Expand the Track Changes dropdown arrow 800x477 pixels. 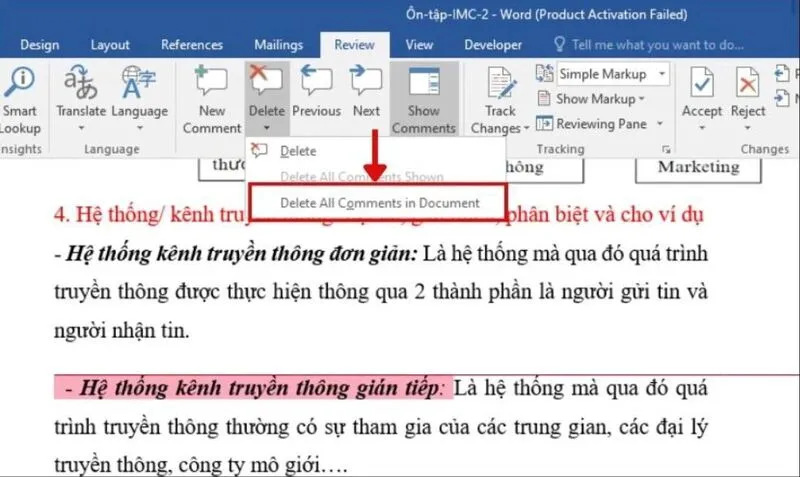click(526, 128)
